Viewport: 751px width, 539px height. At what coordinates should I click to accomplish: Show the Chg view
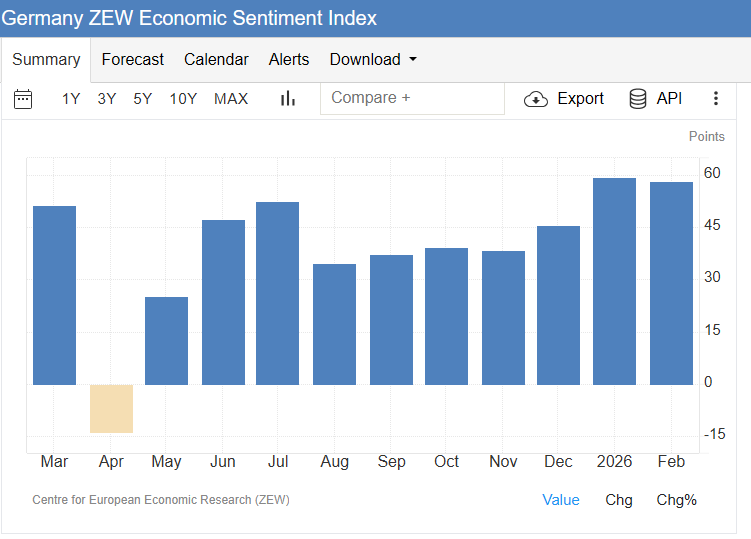point(619,500)
